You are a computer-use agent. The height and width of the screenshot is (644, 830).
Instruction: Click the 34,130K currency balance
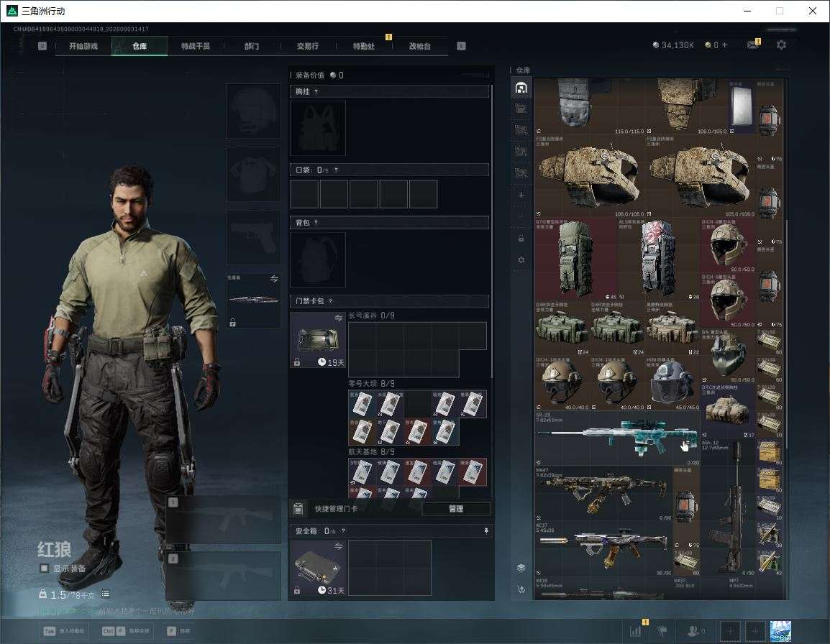point(673,45)
